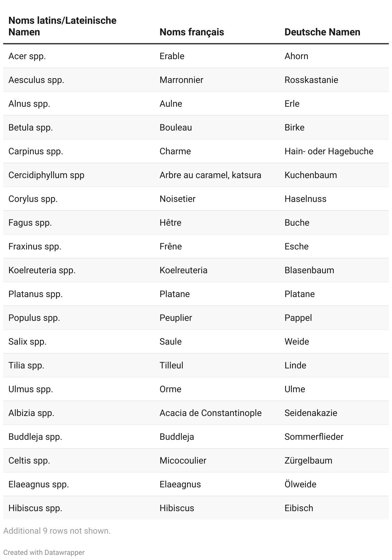Select the Acer spp. cell
This screenshot has height=560, width=392.
(x=27, y=56)
